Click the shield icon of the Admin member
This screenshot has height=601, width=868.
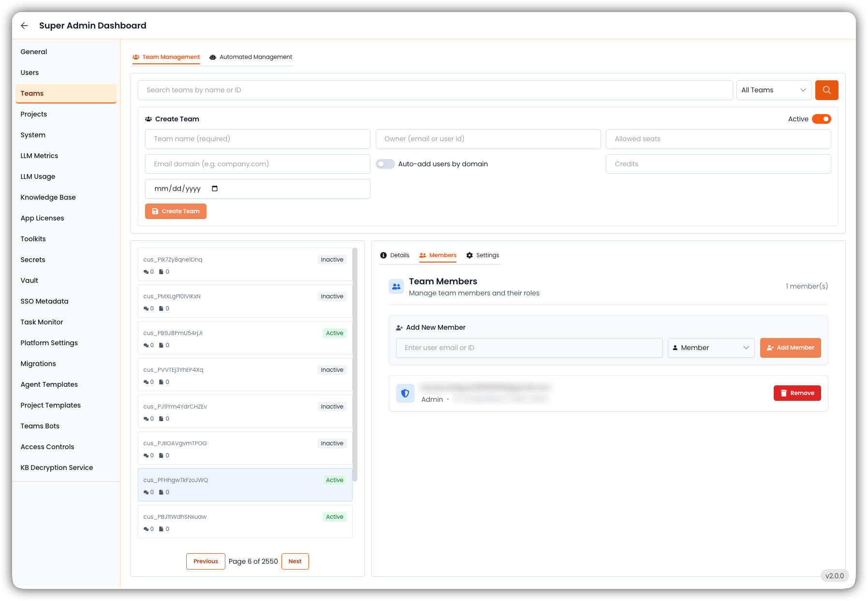point(405,393)
